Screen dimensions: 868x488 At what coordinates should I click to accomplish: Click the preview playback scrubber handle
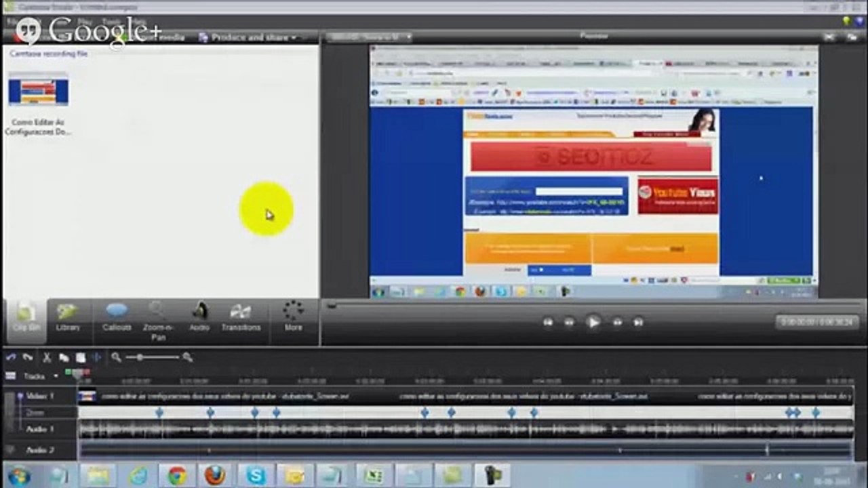(332, 306)
